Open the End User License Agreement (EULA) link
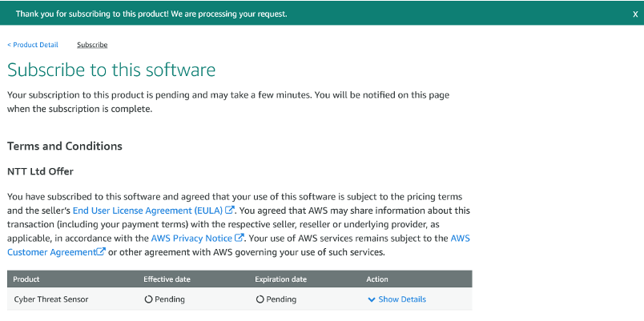This screenshot has width=644, height=321. click(x=148, y=211)
